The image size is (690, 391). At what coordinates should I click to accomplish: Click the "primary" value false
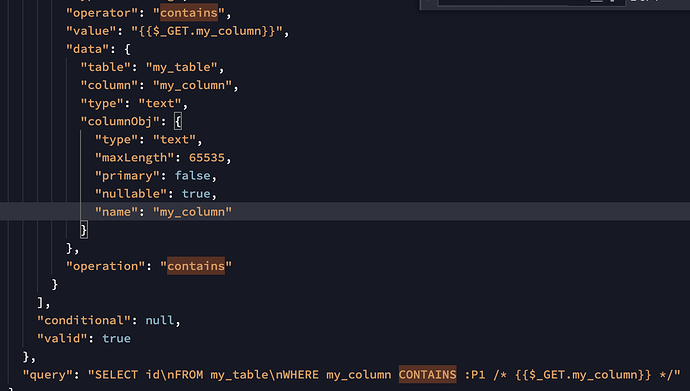[192, 175]
